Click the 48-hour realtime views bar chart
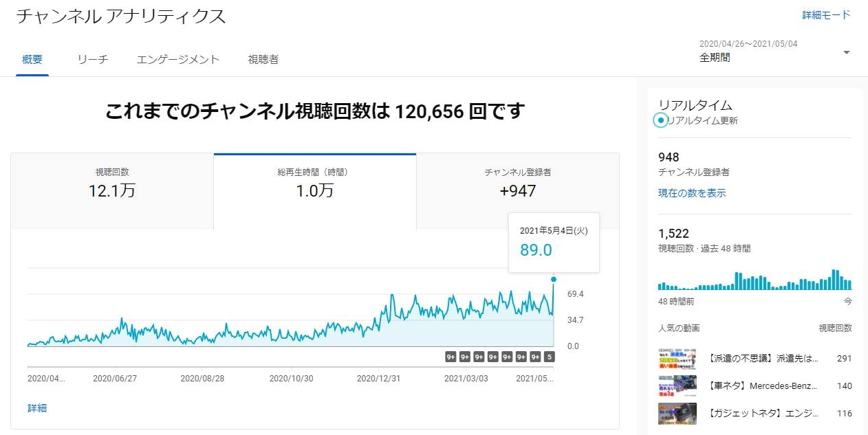 755,280
